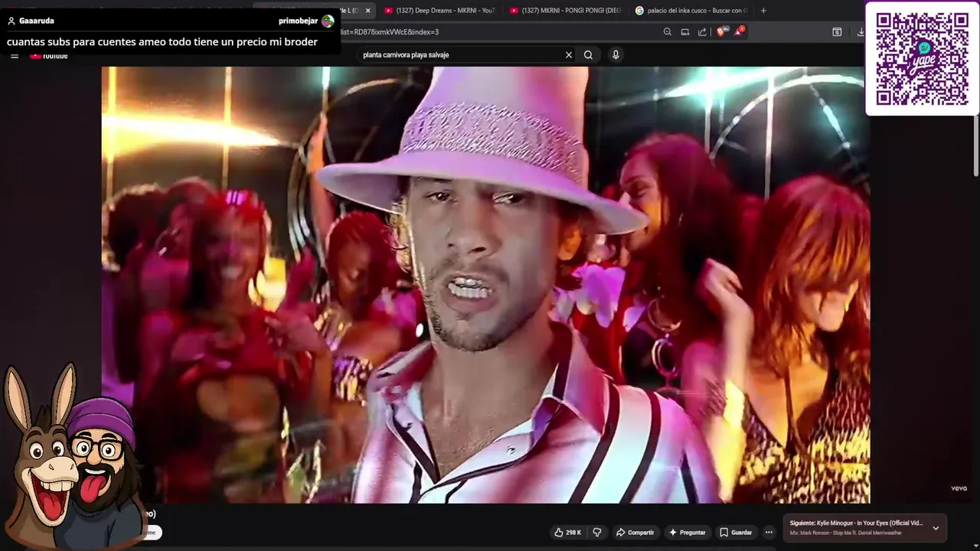Click Siguiente: Kylie Minogue - In Your Eyes

[x=856, y=523]
